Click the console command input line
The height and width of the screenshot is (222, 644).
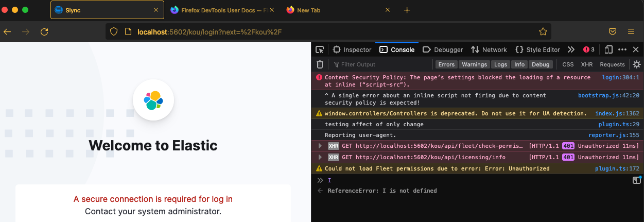(476, 180)
